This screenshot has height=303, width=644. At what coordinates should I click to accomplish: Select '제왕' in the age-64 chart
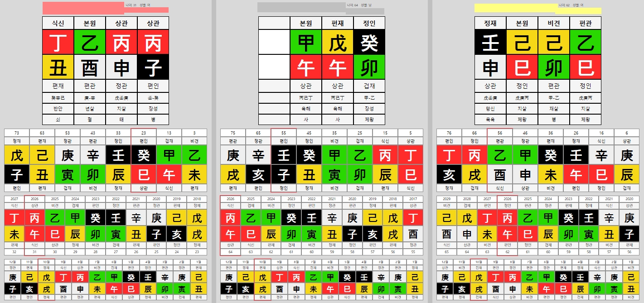pyautogui.click(x=369, y=120)
